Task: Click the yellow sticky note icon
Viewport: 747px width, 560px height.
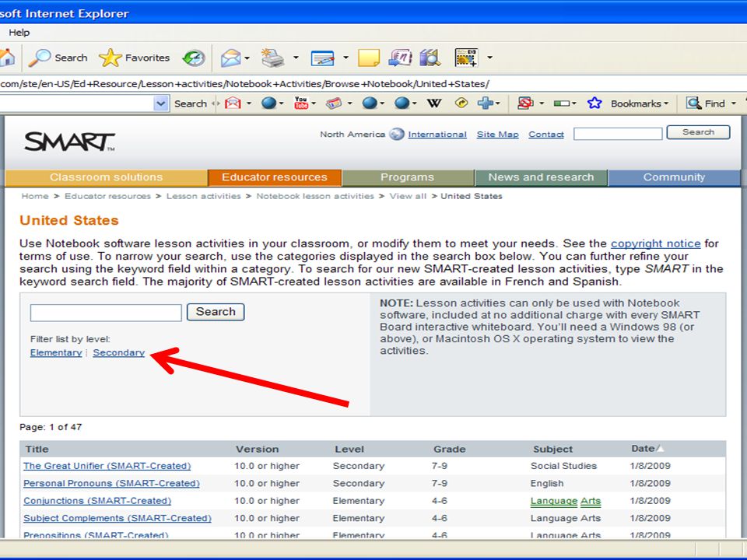Action: coord(369,58)
